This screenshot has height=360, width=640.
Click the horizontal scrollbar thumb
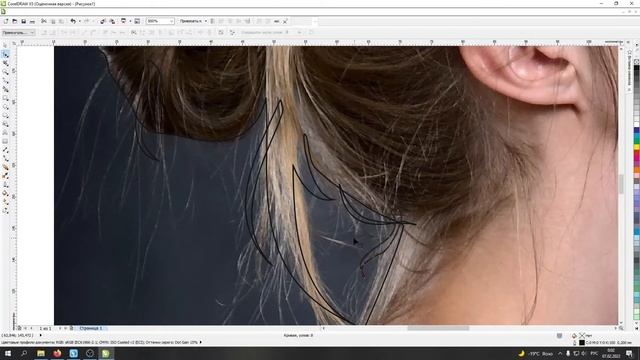click(x=438, y=328)
